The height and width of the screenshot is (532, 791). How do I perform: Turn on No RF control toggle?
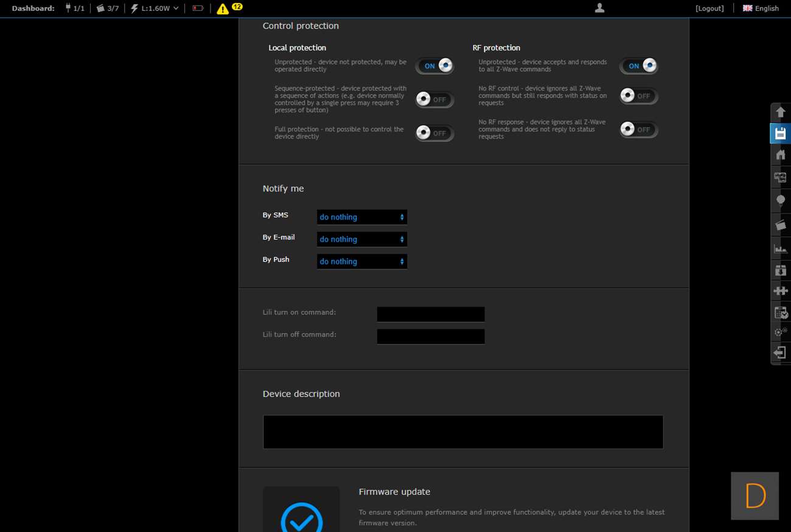(x=638, y=96)
